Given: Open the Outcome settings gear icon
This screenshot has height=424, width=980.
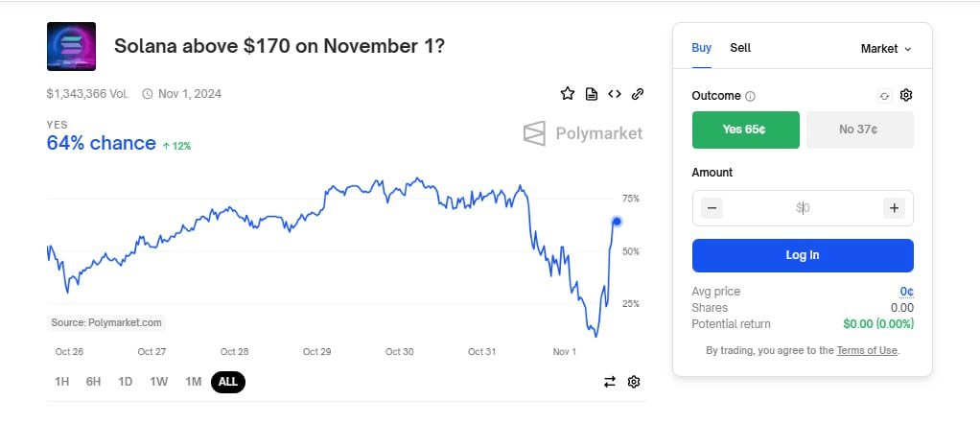Looking at the screenshot, I should [905, 95].
